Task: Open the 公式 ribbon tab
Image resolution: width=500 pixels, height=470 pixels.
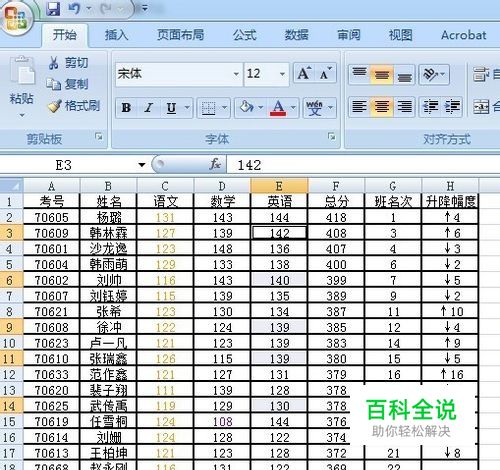Action: click(x=245, y=35)
